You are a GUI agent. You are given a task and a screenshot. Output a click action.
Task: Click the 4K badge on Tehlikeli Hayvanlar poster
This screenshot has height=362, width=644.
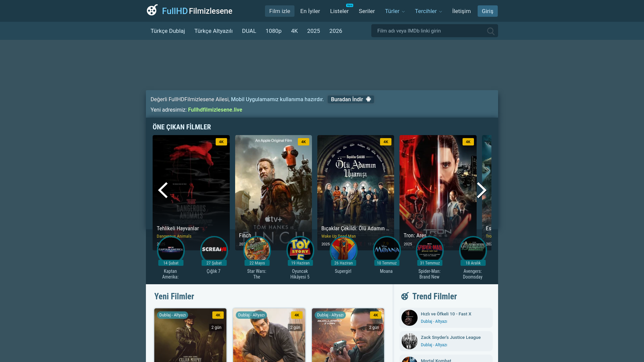[221, 142]
